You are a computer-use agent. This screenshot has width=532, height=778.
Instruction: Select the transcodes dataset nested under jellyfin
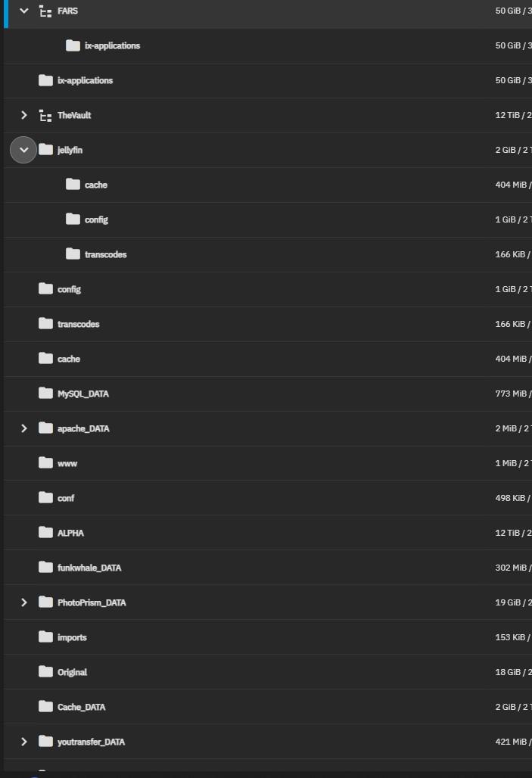click(268, 254)
